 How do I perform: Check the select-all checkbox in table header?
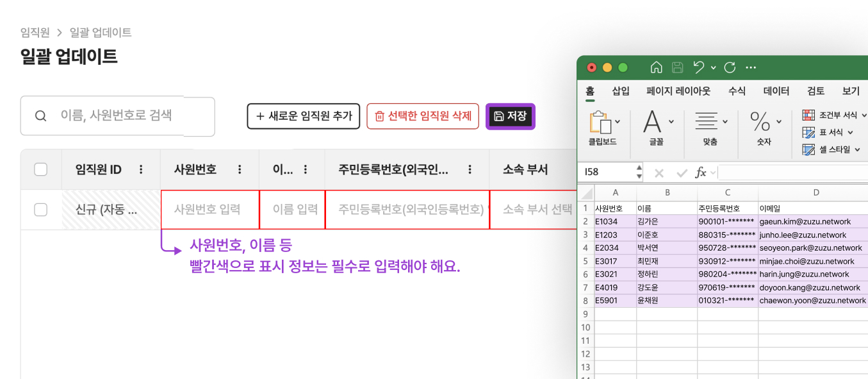[x=40, y=169]
